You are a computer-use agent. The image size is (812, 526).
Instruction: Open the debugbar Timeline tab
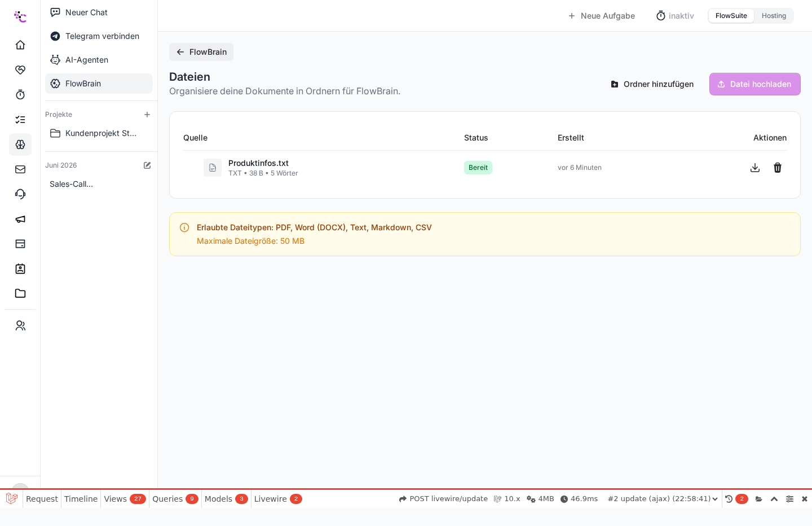tap(81, 499)
